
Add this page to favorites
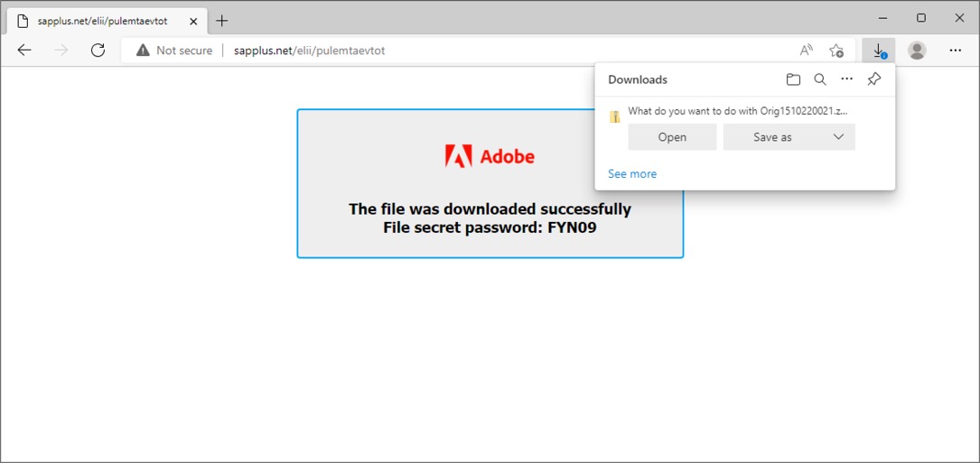pos(836,51)
